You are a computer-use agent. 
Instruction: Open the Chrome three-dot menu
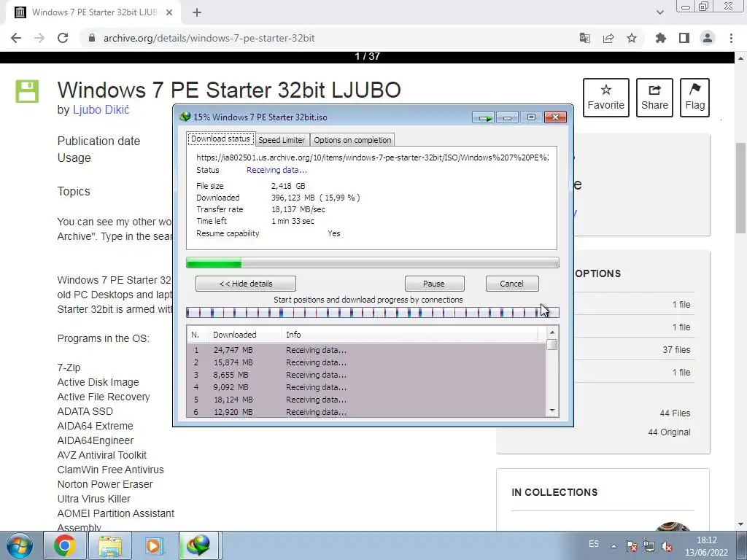click(731, 38)
